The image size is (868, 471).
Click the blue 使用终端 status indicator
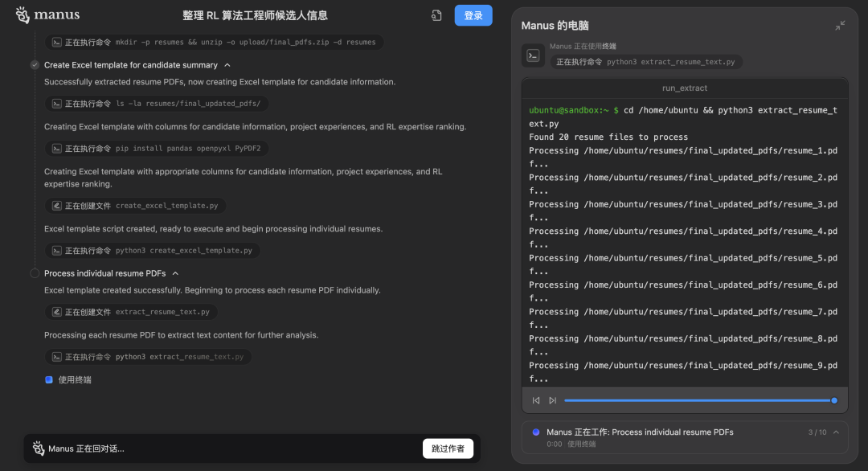point(49,379)
